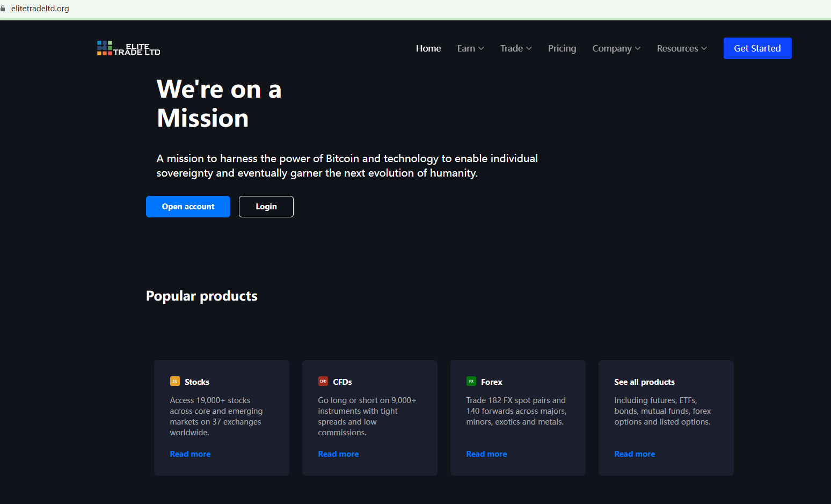Image resolution: width=831 pixels, height=504 pixels.
Task: Read more about Forex
Action: click(x=486, y=454)
